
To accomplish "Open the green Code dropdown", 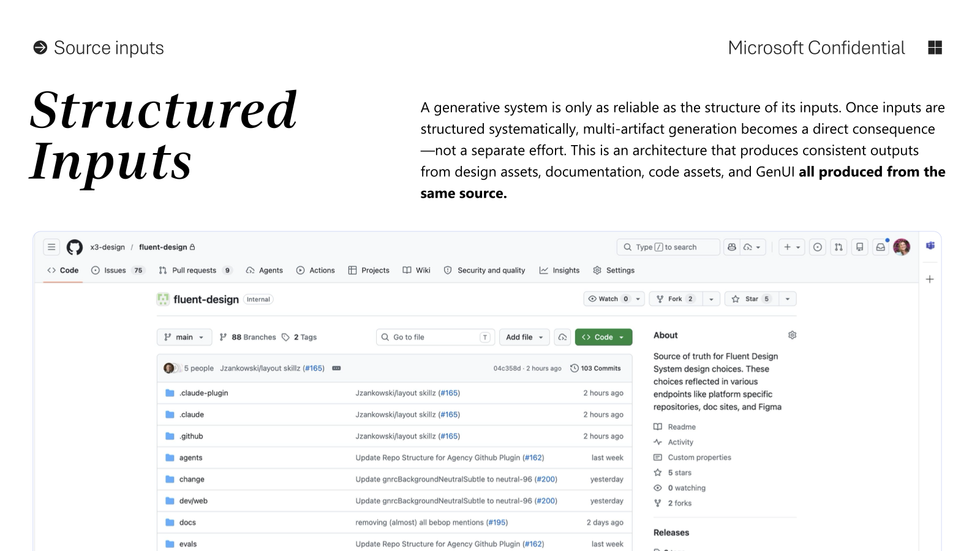I will pyautogui.click(x=603, y=337).
